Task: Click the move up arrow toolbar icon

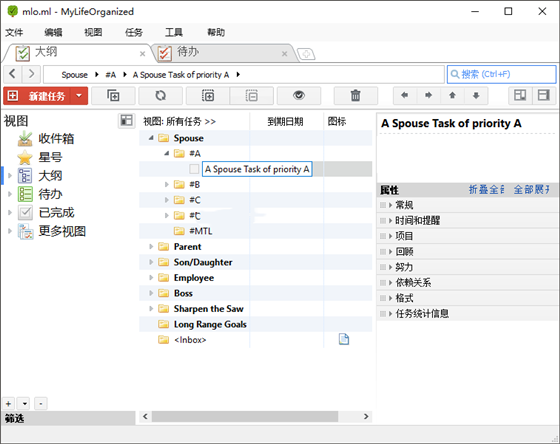Action: (452, 95)
